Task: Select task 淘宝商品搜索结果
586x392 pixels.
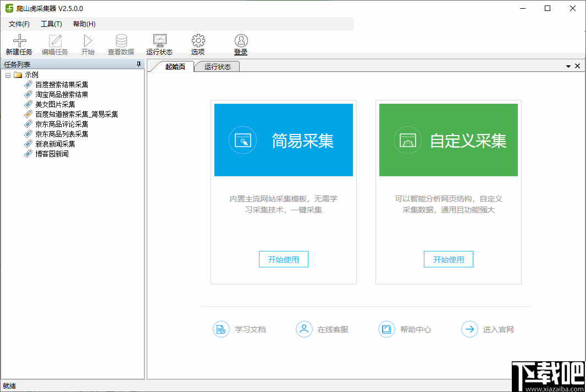Action: coord(62,94)
